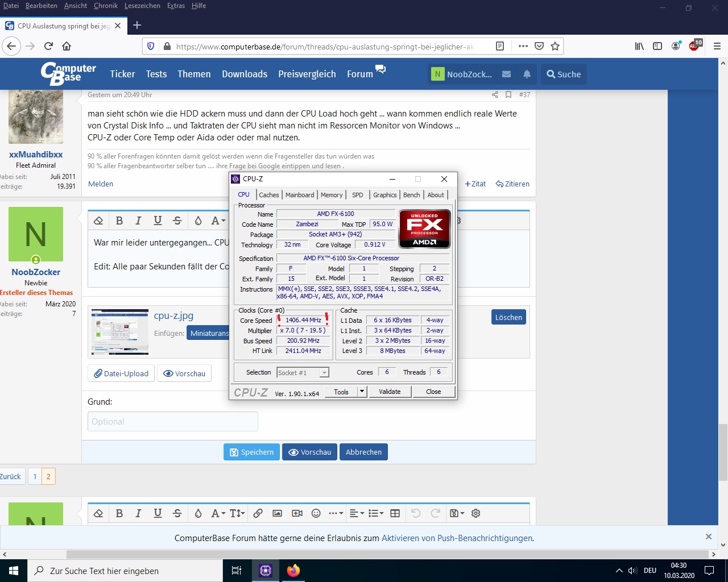Open the Chronik menu
The width and height of the screenshot is (728, 582).
(106, 6)
